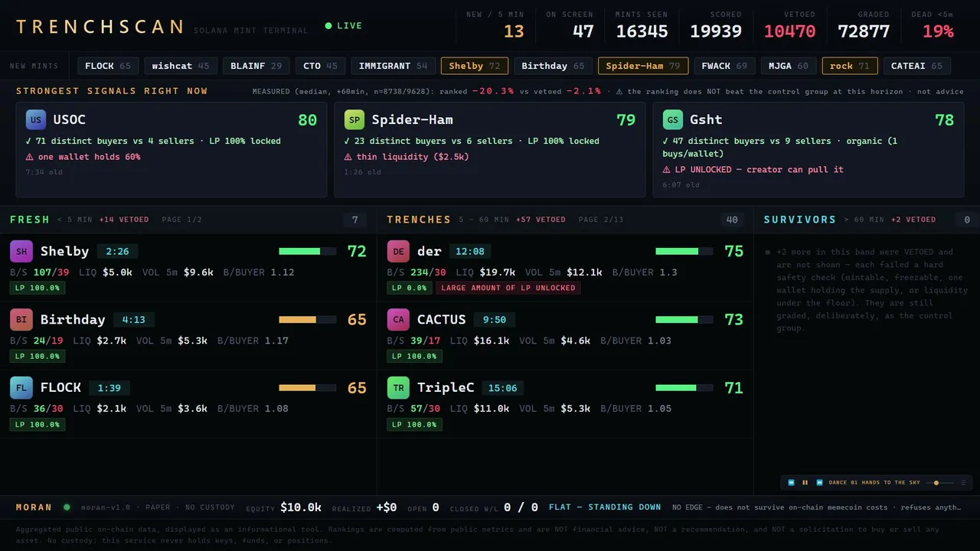The height and width of the screenshot is (551, 980).
Task: Click the FLAT – STANDING DOWN status
Action: click(605, 507)
